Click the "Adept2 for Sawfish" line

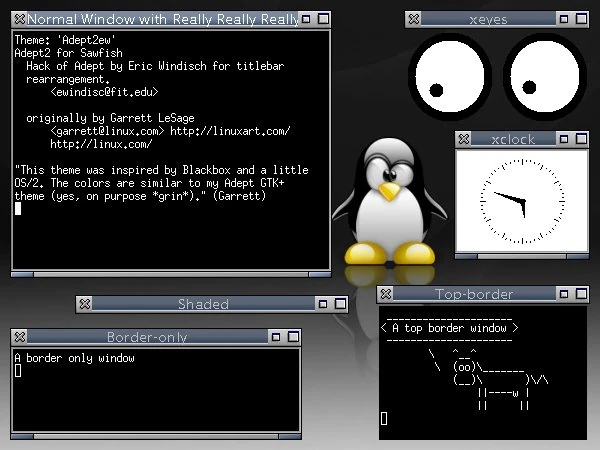click(68, 53)
